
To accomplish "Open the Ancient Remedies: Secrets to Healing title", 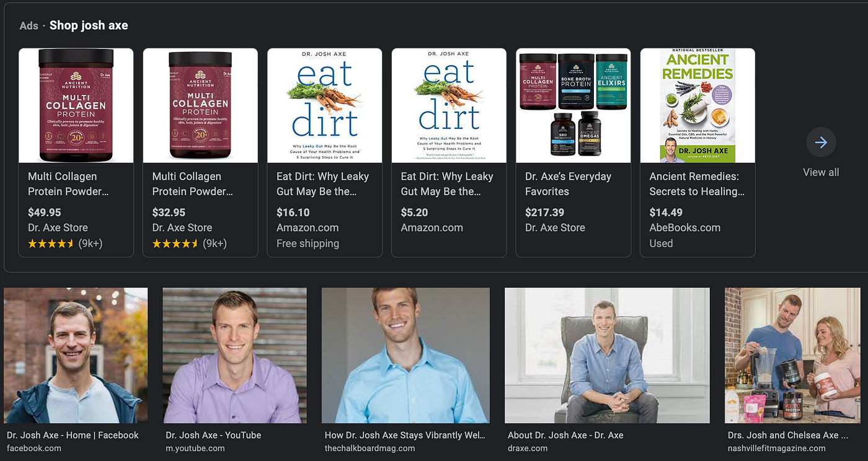I will tap(697, 184).
